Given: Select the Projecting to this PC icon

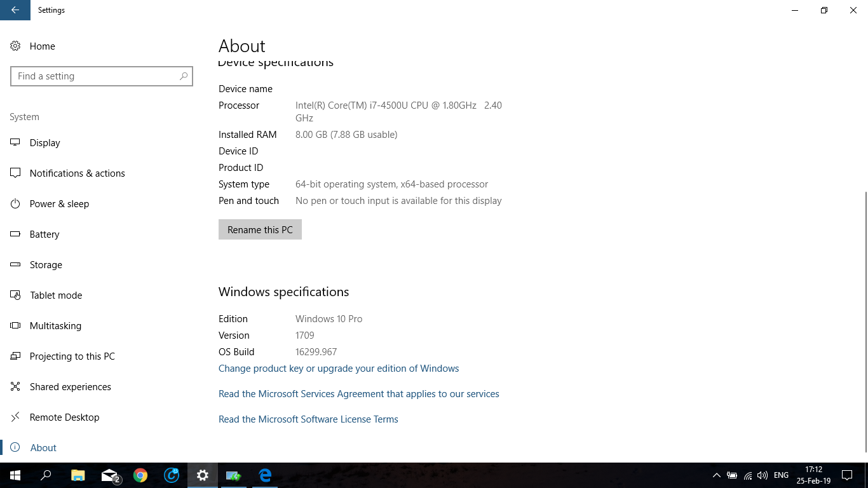Looking at the screenshot, I should 15,356.
